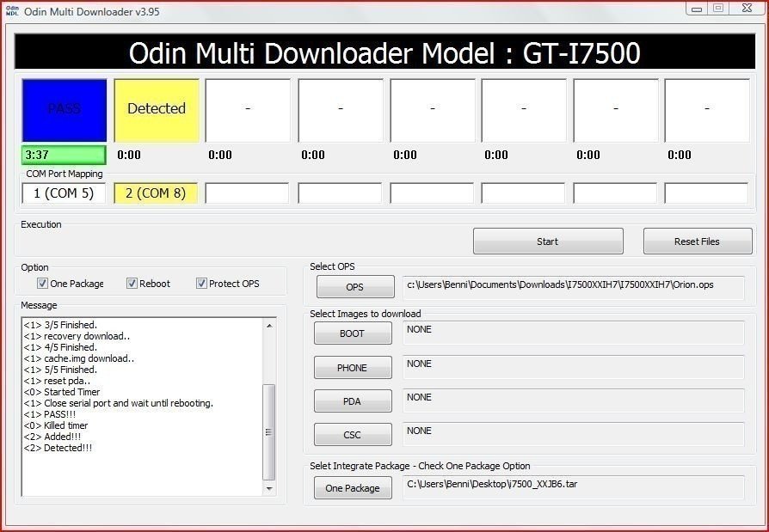The height and width of the screenshot is (532, 769).
Task: Click the message log scroll up arrow
Action: [269, 325]
